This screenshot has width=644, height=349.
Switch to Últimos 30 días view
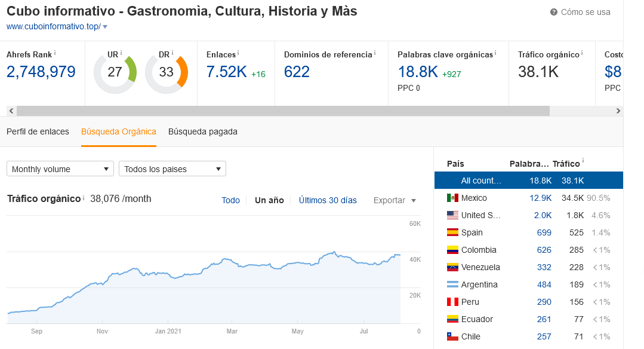pyautogui.click(x=328, y=200)
